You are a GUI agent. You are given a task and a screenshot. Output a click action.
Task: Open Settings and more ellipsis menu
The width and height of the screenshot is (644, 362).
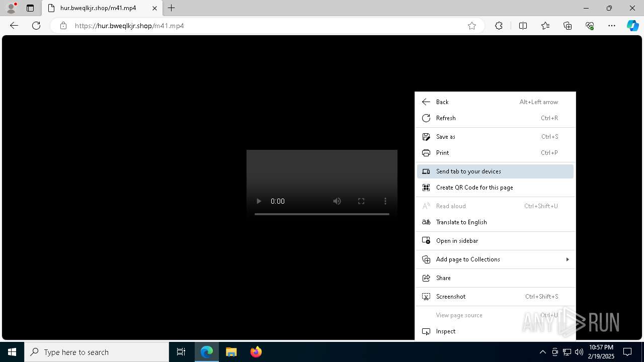[x=612, y=26]
